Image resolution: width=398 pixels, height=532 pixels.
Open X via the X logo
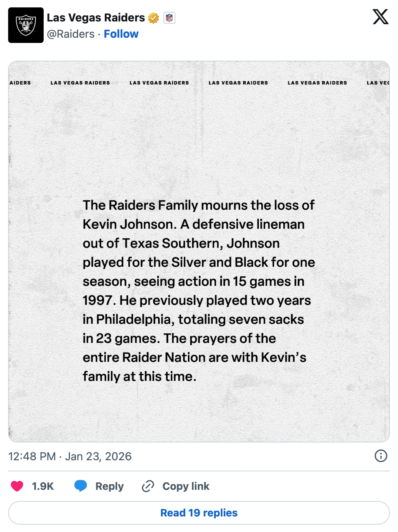380,17
